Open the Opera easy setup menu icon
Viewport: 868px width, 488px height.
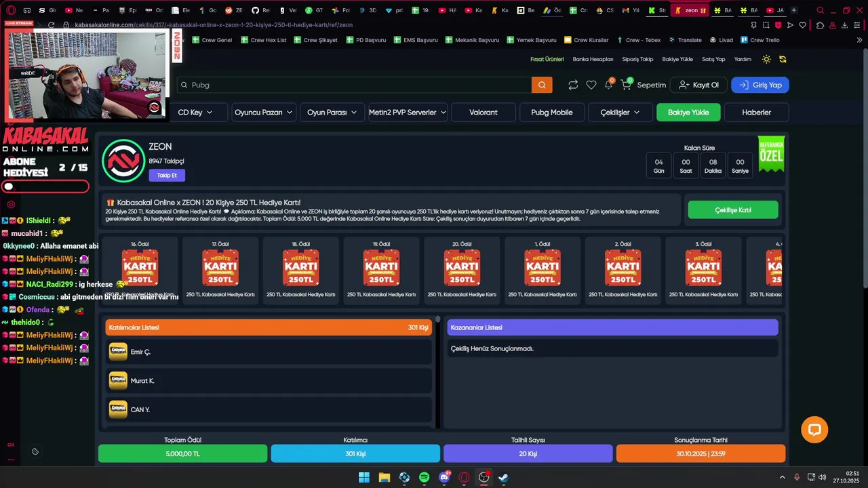(858, 25)
